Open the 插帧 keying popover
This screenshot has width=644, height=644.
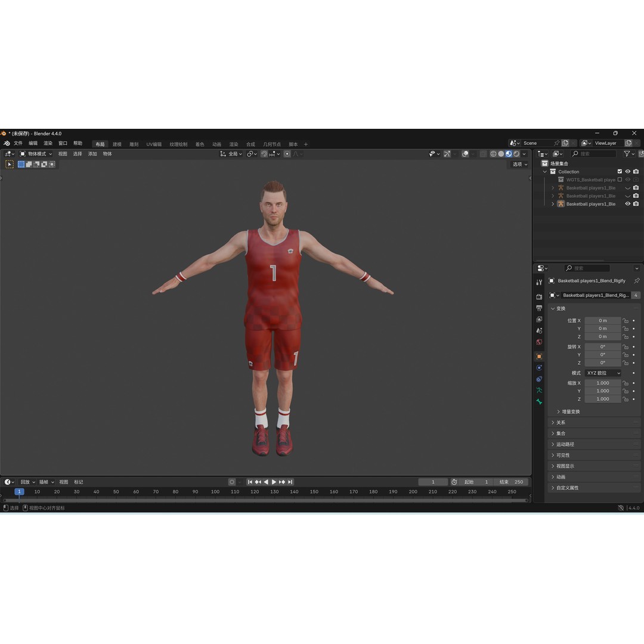pyautogui.click(x=47, y=482)
